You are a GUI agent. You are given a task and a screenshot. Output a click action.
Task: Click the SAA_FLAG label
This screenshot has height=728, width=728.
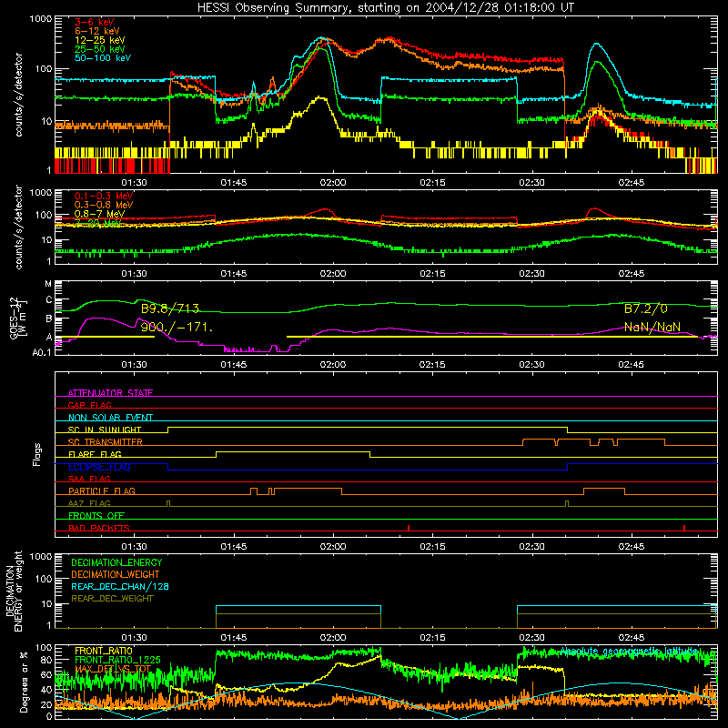pyautogui.click(x=89, y=479)
